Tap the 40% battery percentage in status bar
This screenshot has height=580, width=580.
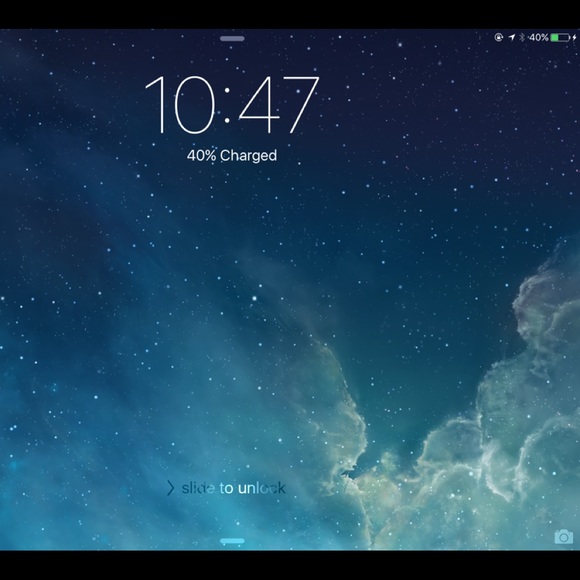click(539, 37)
